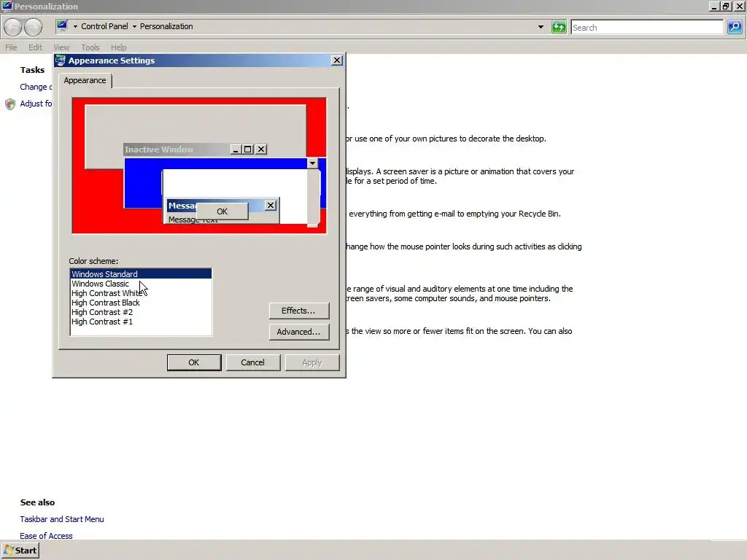Screen dimensions: 747x560
Task: Open dropdown arrow before Personalization breadcrumb
Action: coord(134,27)
